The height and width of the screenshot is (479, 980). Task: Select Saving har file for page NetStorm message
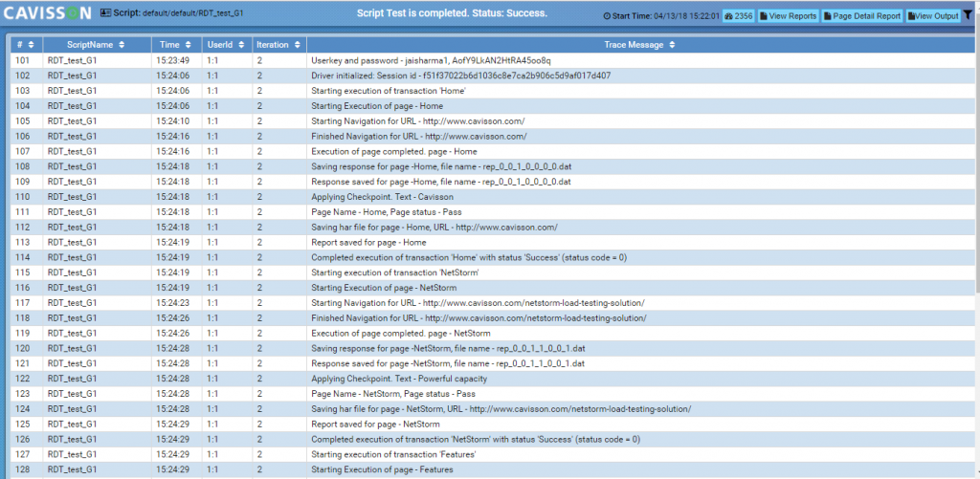[501, 409]
